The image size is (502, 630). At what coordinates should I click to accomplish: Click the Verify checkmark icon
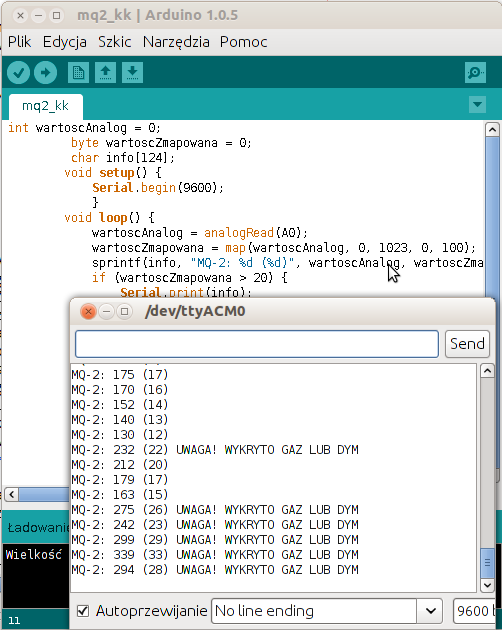18,73
